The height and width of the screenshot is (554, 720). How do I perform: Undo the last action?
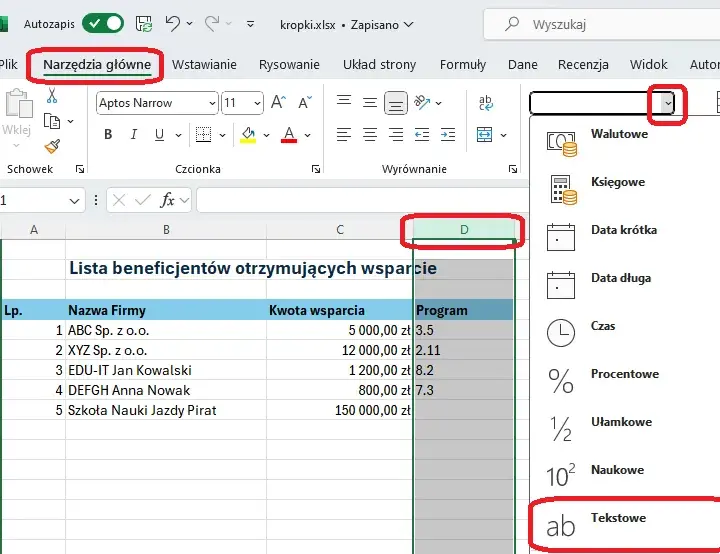[x=173, y=23]
